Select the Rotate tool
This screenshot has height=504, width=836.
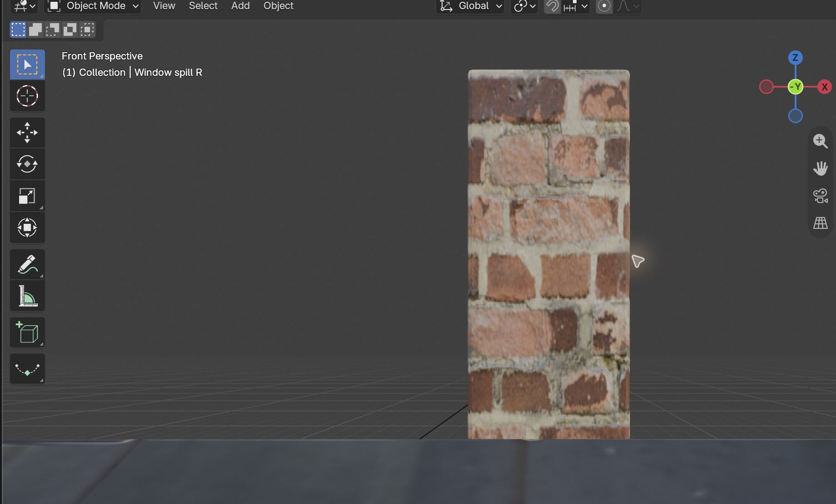[x=27, y=164]
